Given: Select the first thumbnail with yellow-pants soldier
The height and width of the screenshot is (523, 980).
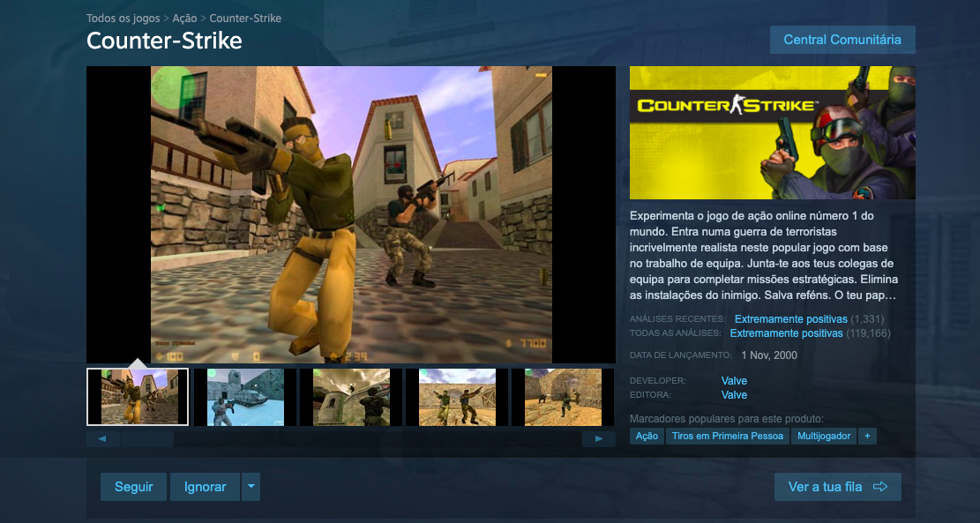Looking at the screenshot, I should tap(138, 397).
